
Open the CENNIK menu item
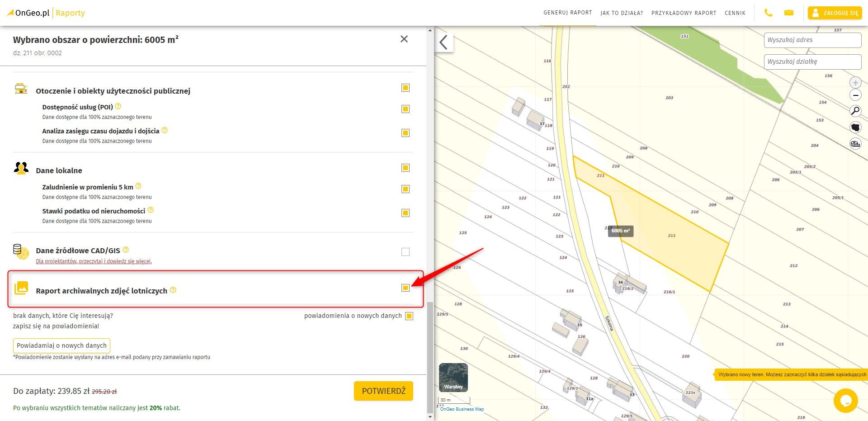(x=735, y=13)
